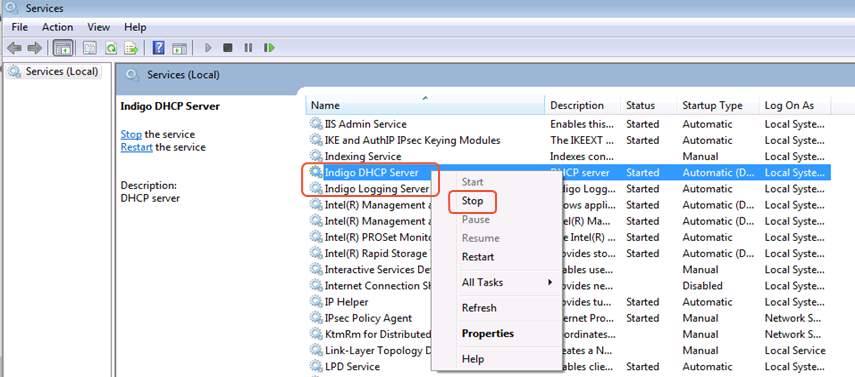855x377 pixels.
Task: Click the gear icon beside Indigo DHCP Server
Action: [x=316, y=172]
